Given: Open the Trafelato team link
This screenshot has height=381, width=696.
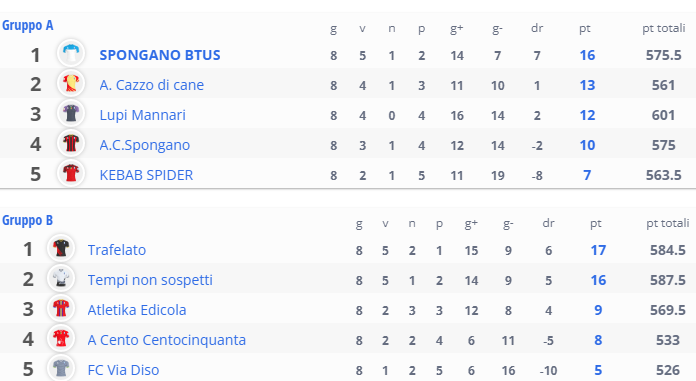Looking at the screenshot, I should (117, 250).
